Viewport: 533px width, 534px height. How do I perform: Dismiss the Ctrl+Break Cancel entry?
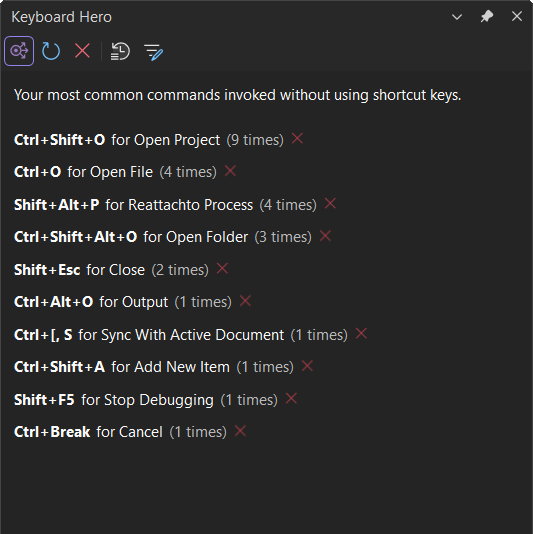point(240,431)
